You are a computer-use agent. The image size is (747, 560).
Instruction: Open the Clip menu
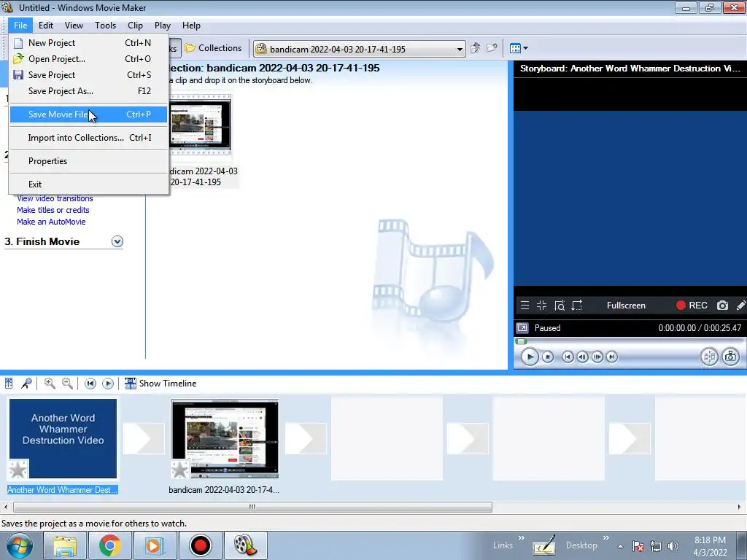135,26
